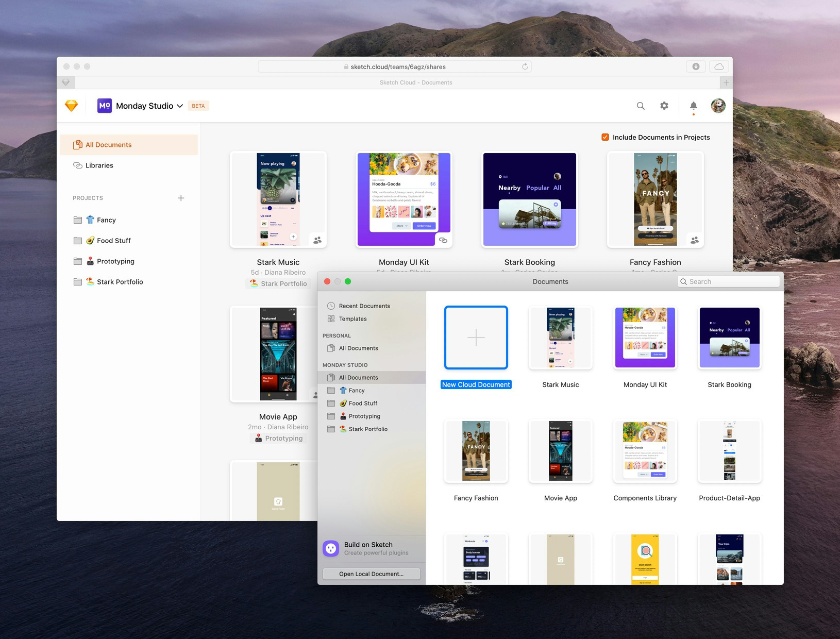The height and width of the screenshot is (639, 840).
Task: Click the Libraries sidebar icon
Action: tap(77, 165)
